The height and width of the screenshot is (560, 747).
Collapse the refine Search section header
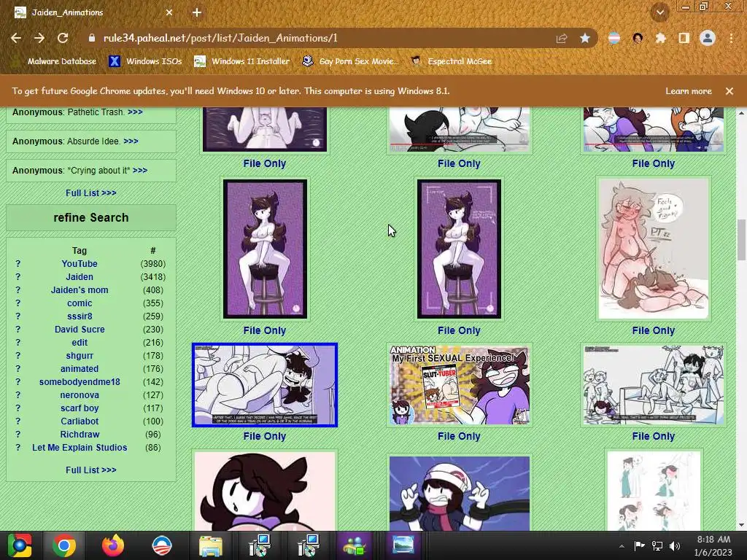pyautogui.click(x=91, y=217)
